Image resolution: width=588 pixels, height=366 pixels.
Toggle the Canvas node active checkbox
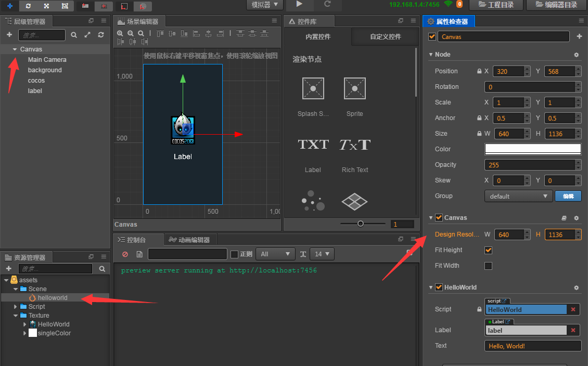coord(432,36)
